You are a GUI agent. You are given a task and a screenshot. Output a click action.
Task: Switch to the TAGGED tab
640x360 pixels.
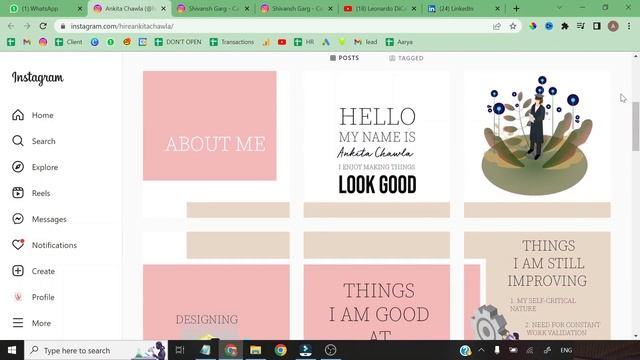406,58
